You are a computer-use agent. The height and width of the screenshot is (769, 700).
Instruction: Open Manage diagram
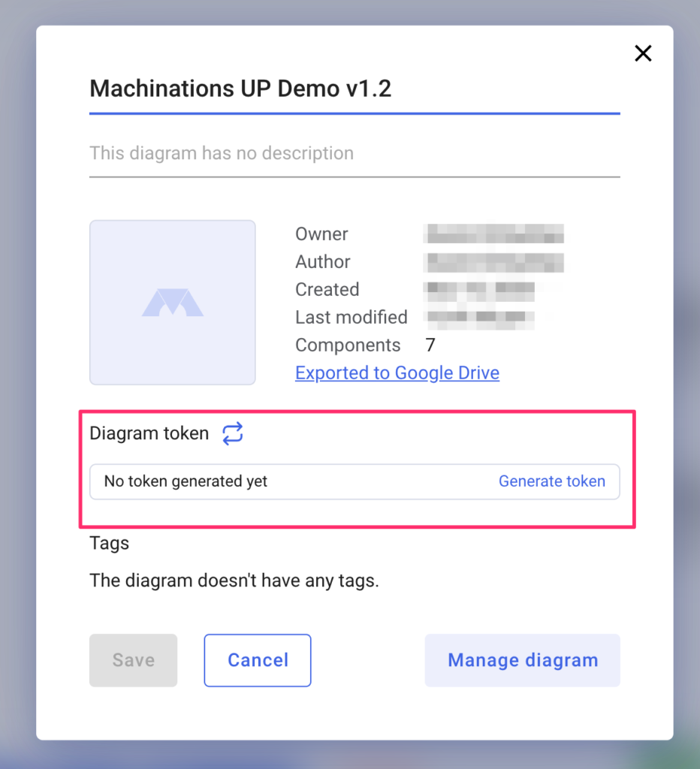(523, 660)
